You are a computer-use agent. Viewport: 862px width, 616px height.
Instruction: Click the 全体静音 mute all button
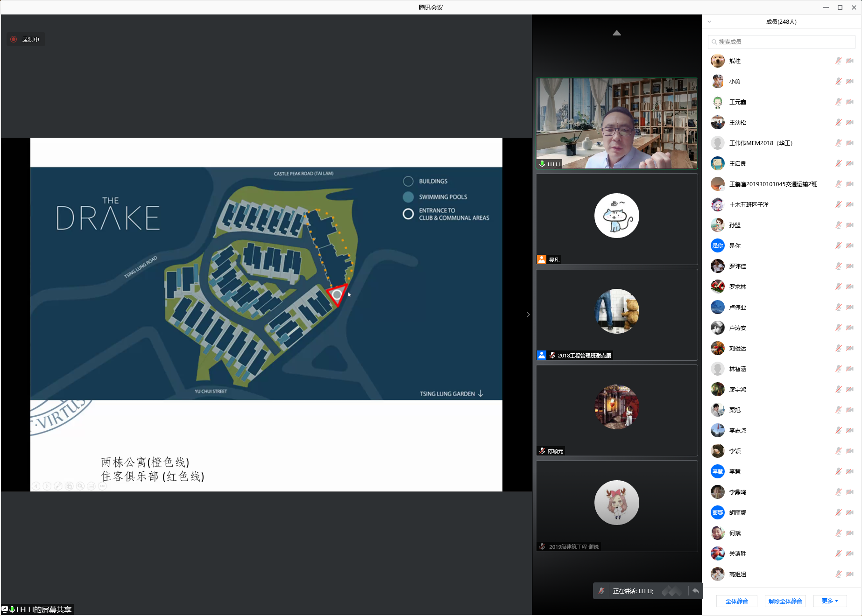[736, 601]
